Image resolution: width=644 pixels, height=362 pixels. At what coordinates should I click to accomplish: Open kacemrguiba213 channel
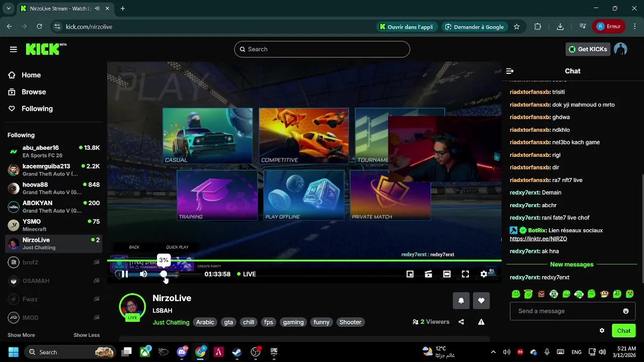(x=53, y=170)
